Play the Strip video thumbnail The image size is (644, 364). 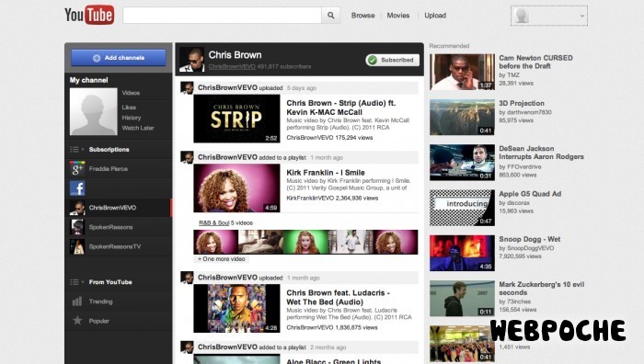point(236,119)
